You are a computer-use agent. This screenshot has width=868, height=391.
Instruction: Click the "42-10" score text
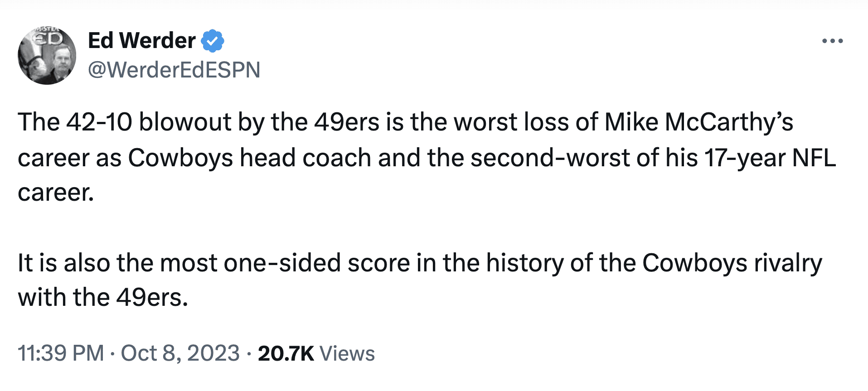[99, 122]
